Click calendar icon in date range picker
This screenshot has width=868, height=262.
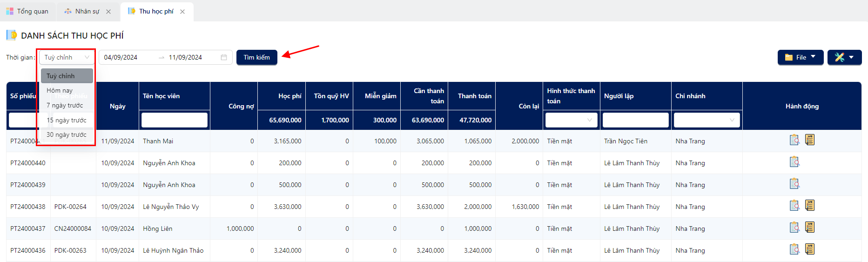[x=224, y=57]
